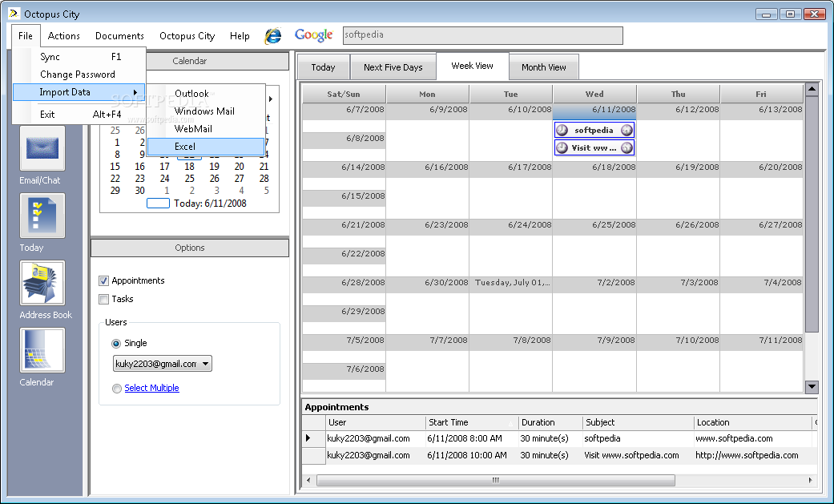
Task: Click the Tuesday, July 01 date header
Action: [511, 283]
